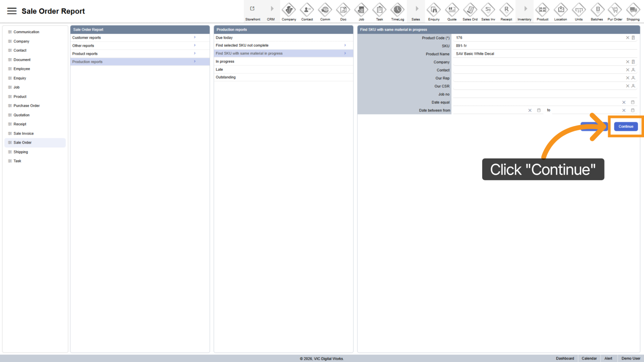Open person lookup icon in Our Rep row
Image resolution: width=644 pixels, height=362 pixels.
click(x=633, y=78)
